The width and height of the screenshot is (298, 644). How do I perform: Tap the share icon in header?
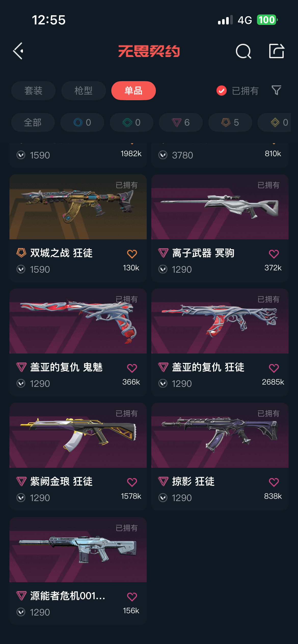pyautogui.click(x=277, y=51)
